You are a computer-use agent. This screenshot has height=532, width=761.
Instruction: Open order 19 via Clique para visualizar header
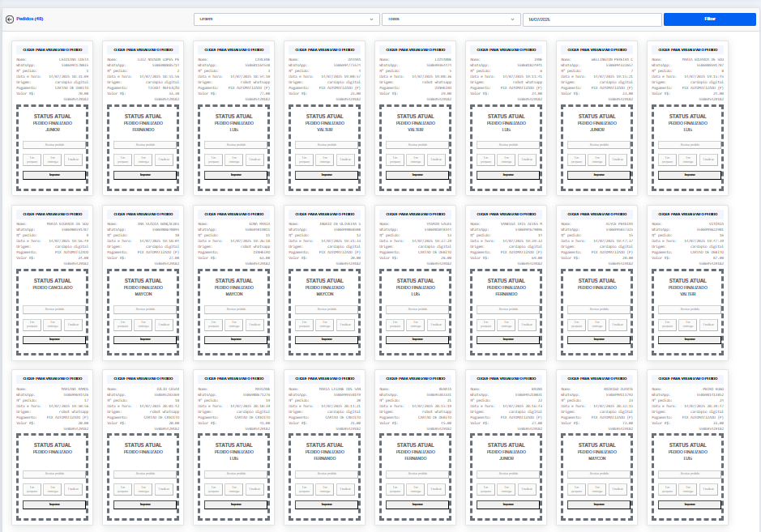click(234, 378)
